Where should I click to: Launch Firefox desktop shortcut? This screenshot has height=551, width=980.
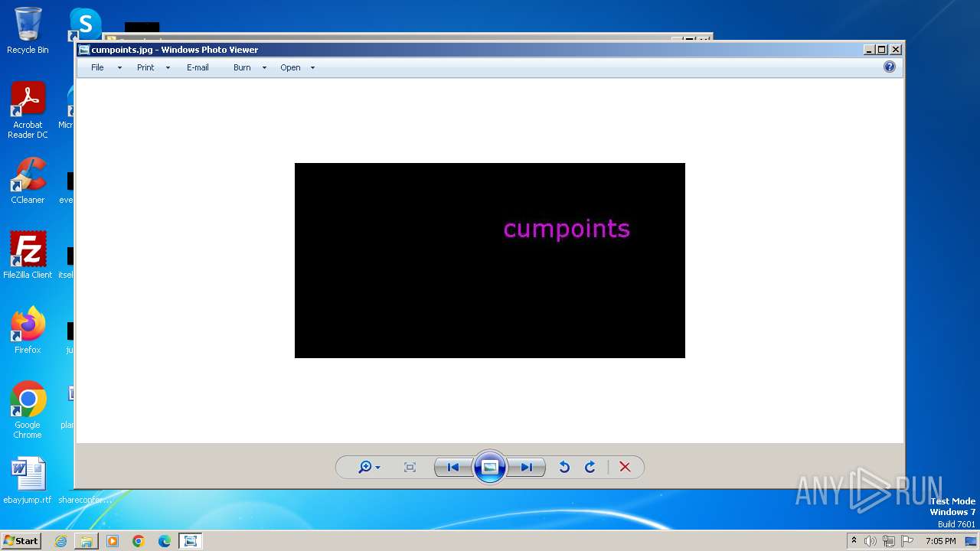coord(28,331)
